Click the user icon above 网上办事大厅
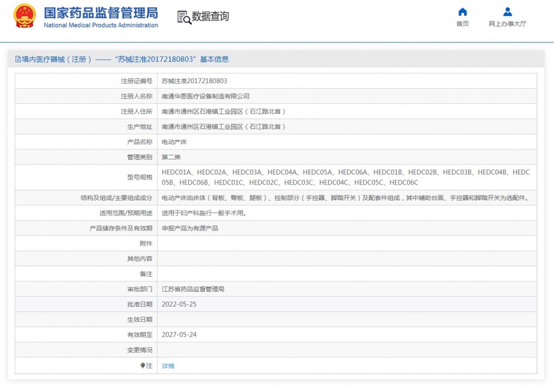Viewport: 554px width, 392px height. (507, 12)
